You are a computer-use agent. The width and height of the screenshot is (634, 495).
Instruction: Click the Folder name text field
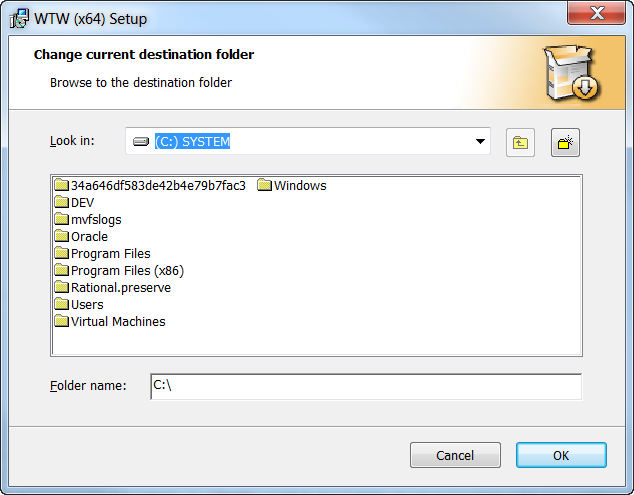(365, 386)
